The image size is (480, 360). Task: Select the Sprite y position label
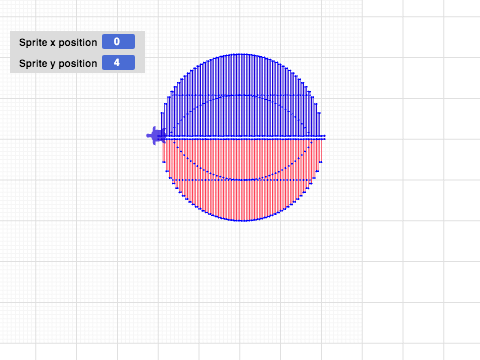click(x=58, y=63)
